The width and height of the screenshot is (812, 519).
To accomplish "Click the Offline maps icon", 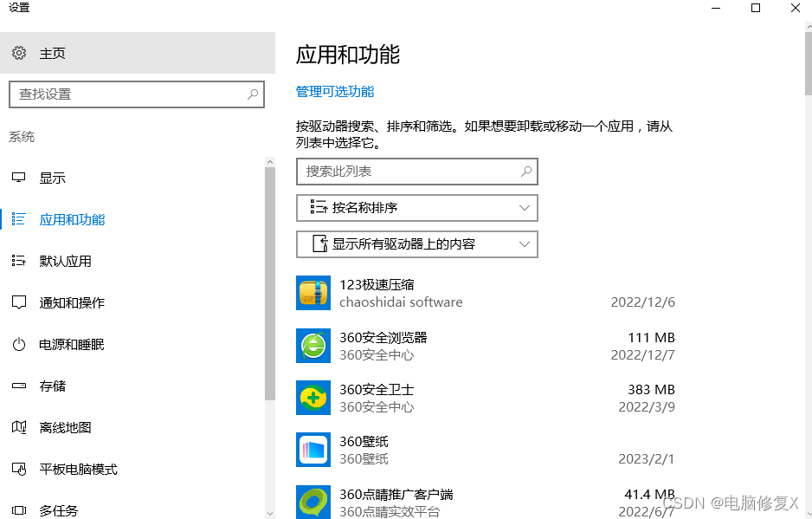I will 19,427.
